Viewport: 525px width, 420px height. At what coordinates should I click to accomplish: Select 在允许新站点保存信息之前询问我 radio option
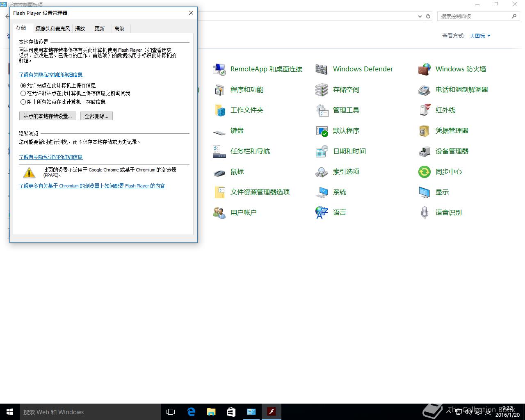[x=23, y=94]
